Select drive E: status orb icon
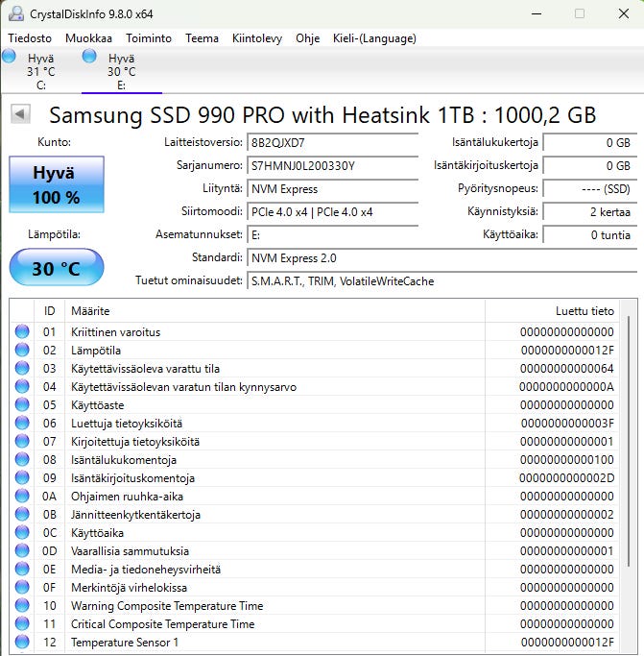Screen dimensions: 644x656 pos(90,58)
